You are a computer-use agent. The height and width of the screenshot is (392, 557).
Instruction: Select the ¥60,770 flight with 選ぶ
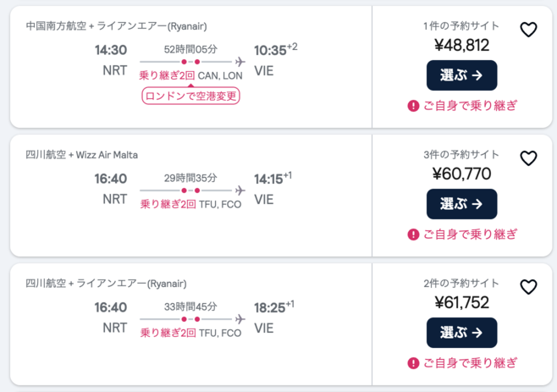461,204
